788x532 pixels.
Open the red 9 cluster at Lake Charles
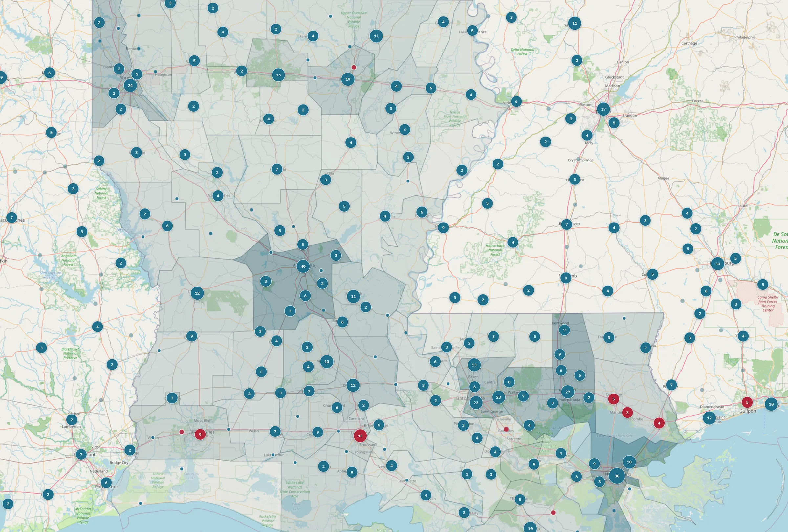(200, 434)
